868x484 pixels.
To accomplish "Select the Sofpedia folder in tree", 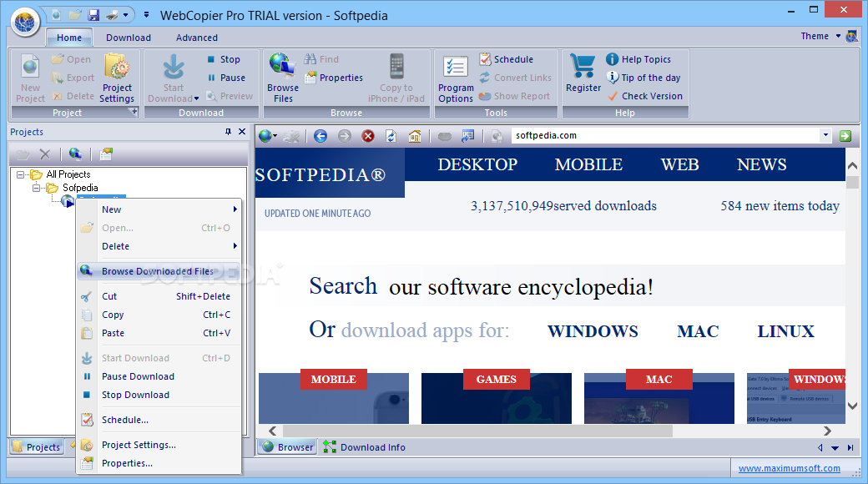I will click(x=80, y=188).
